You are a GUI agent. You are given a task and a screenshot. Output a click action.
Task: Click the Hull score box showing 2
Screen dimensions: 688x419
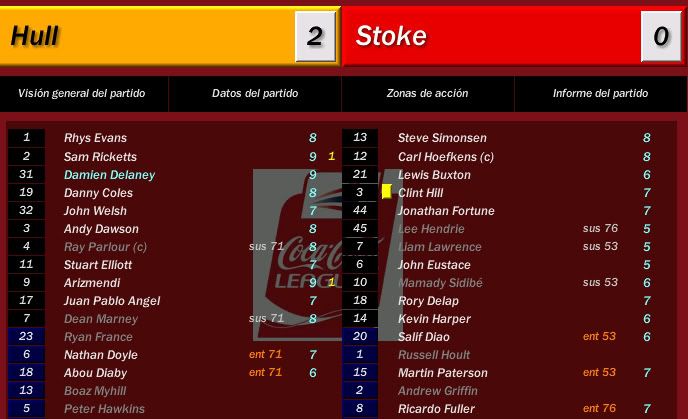pos(315,36)
